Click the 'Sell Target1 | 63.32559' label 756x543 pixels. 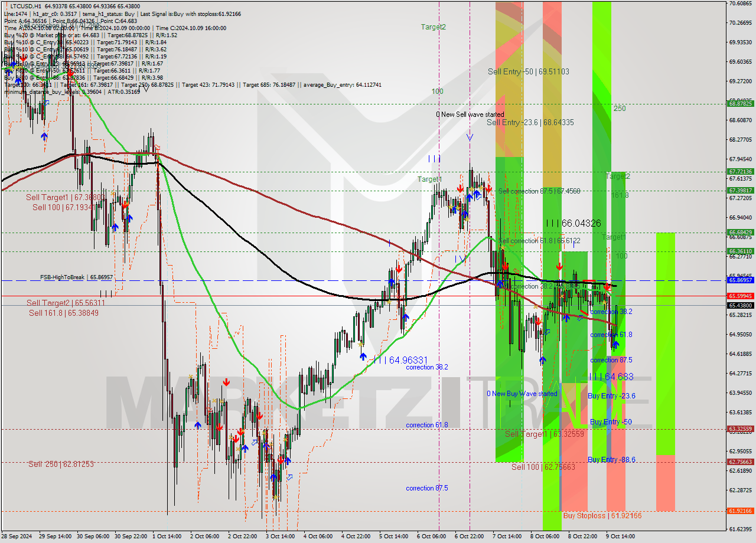click(545, 434)
